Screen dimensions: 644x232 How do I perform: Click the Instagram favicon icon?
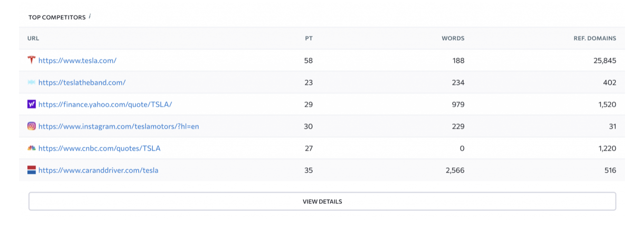32,126
